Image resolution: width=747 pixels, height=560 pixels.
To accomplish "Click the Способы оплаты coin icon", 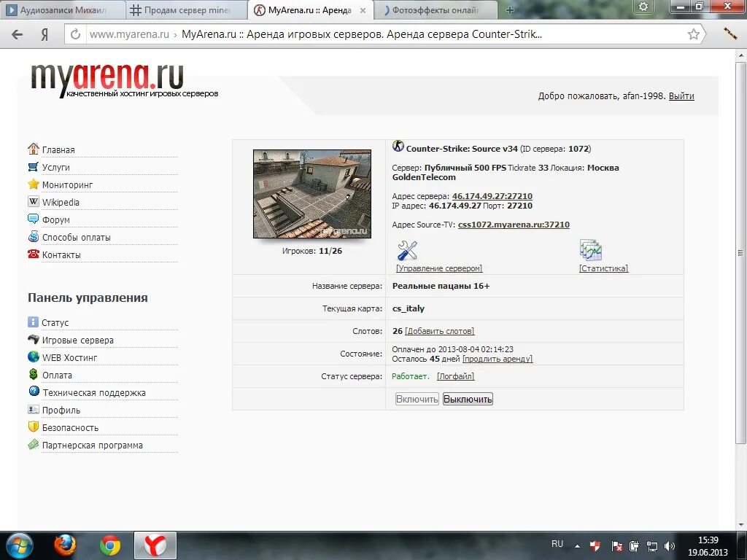I will pyautogui.click(x=34, y=236).
